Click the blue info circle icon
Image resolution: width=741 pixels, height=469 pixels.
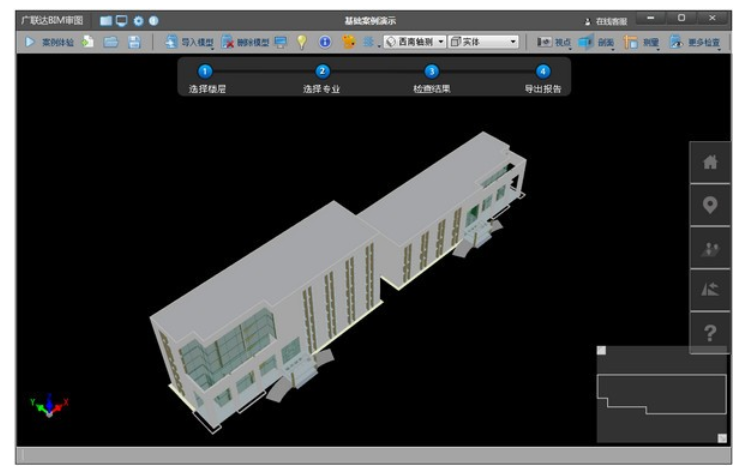325,42
